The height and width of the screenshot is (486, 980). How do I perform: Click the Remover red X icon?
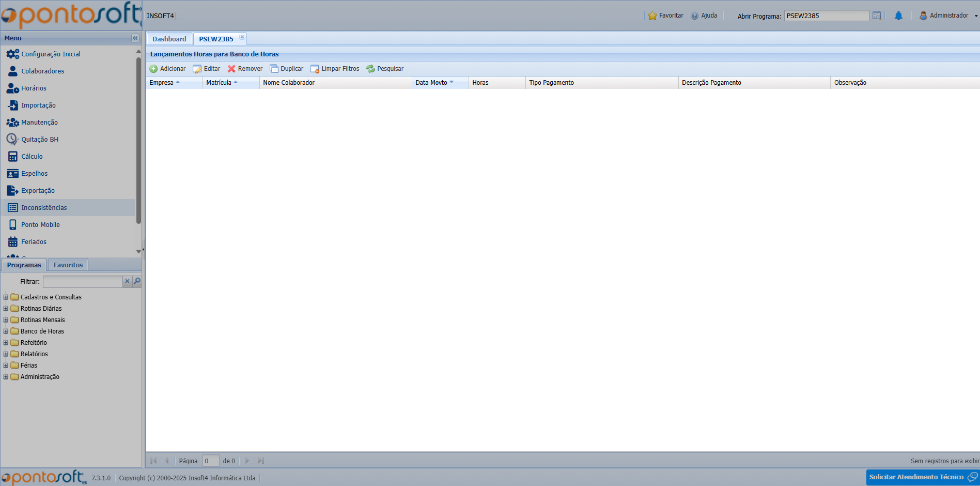click(231, 69)
